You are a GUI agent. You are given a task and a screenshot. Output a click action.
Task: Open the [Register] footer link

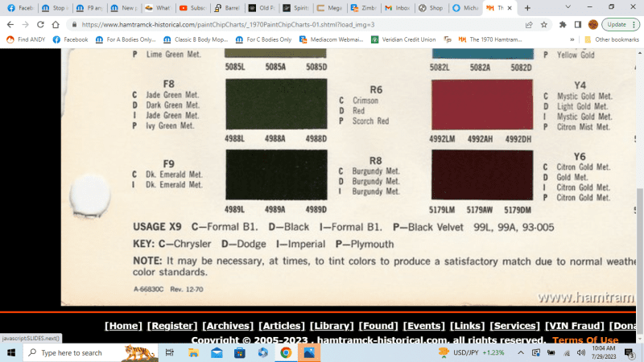coord(172,326)
